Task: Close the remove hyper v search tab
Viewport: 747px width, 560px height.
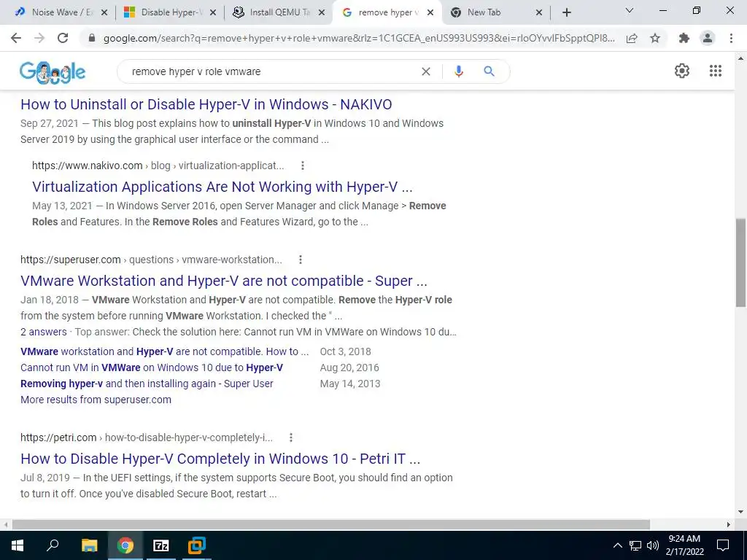Action: [430, 13]
